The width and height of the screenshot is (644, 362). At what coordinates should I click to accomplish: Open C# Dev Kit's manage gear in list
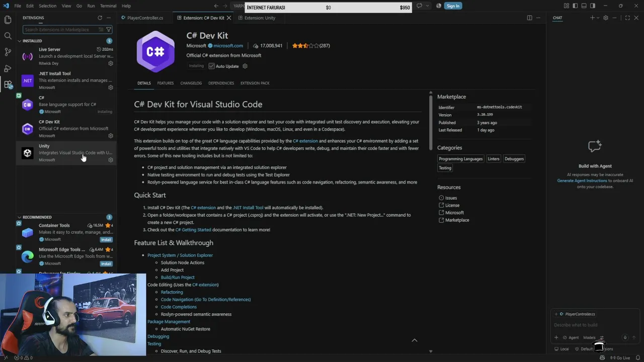point(111,136)
